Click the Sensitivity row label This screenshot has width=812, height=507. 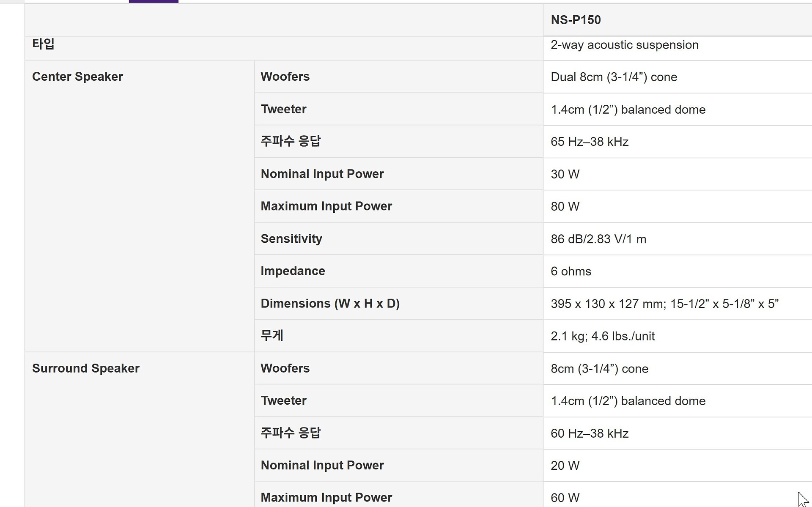click(x=291, y=238)
